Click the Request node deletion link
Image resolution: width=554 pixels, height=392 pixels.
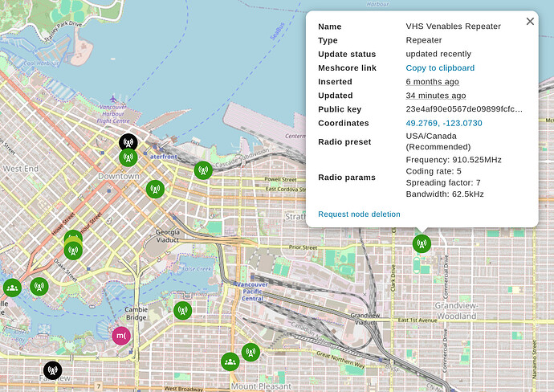point(359,214)
